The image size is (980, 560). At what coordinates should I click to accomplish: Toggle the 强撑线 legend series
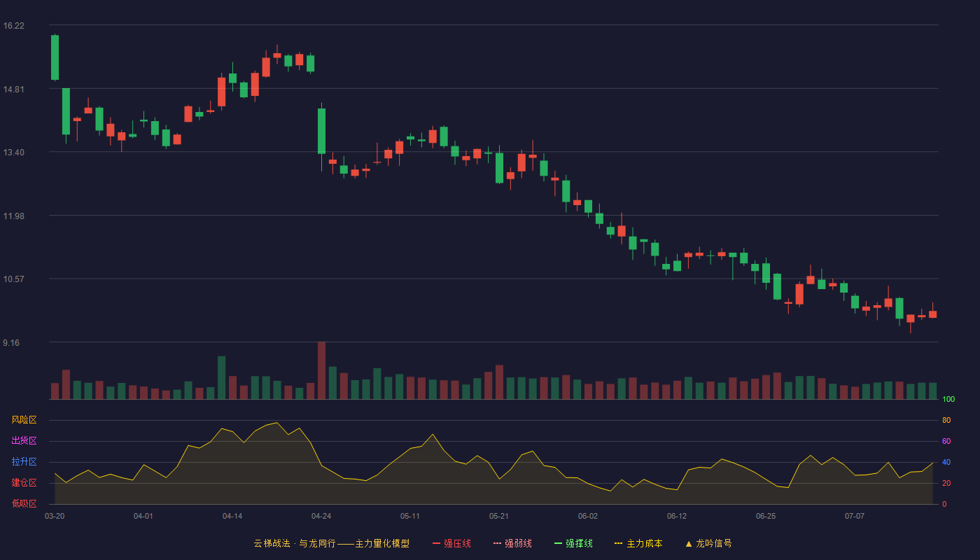pyautogui.click(x=573, y=543)
